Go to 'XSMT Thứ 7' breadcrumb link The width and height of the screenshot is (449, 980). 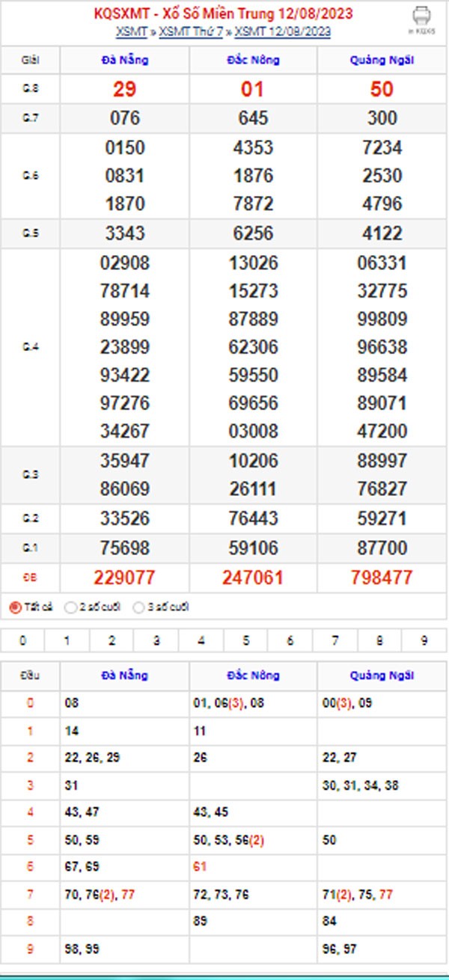[191, 31]
